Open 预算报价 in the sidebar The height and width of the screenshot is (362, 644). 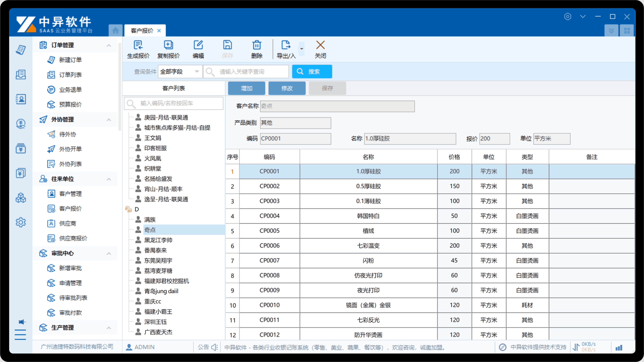[x=70, y=104]
